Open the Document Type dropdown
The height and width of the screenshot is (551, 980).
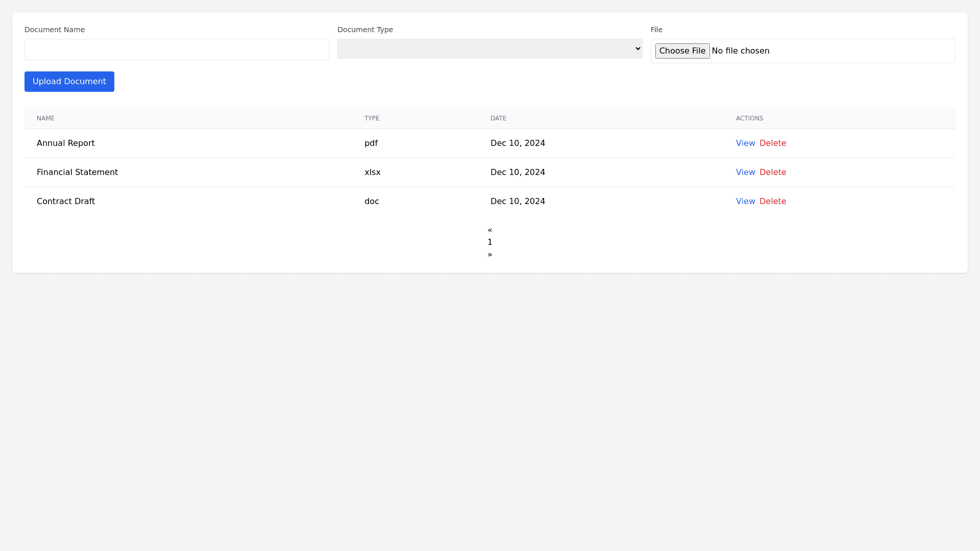489,49
